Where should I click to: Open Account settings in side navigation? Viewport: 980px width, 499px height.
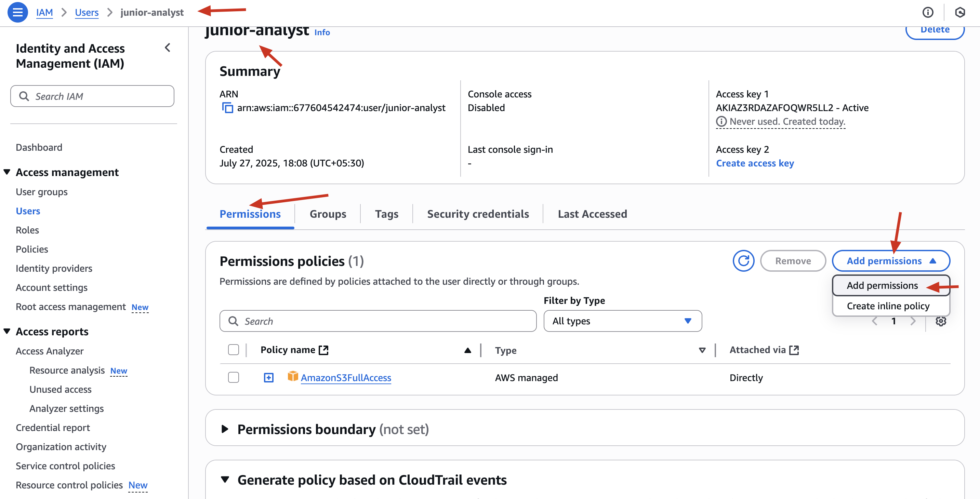coord(51,287)
